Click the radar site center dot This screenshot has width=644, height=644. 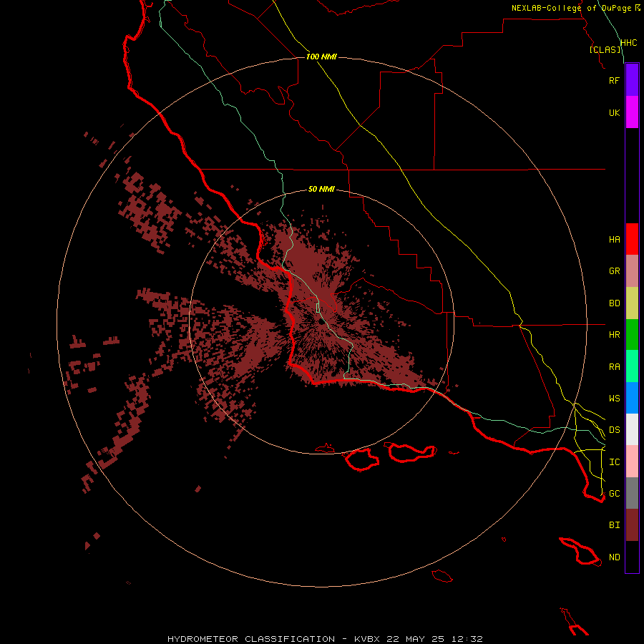point(321,322)
